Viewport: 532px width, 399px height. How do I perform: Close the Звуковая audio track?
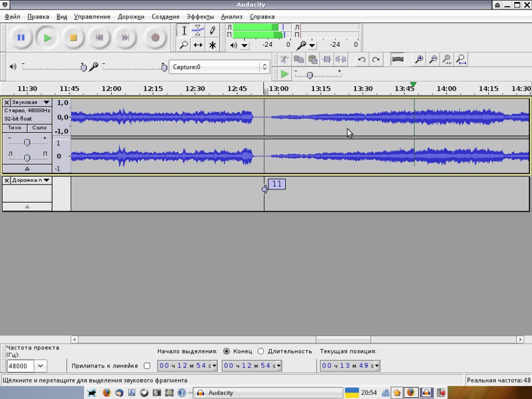click(x=6, y=102)
